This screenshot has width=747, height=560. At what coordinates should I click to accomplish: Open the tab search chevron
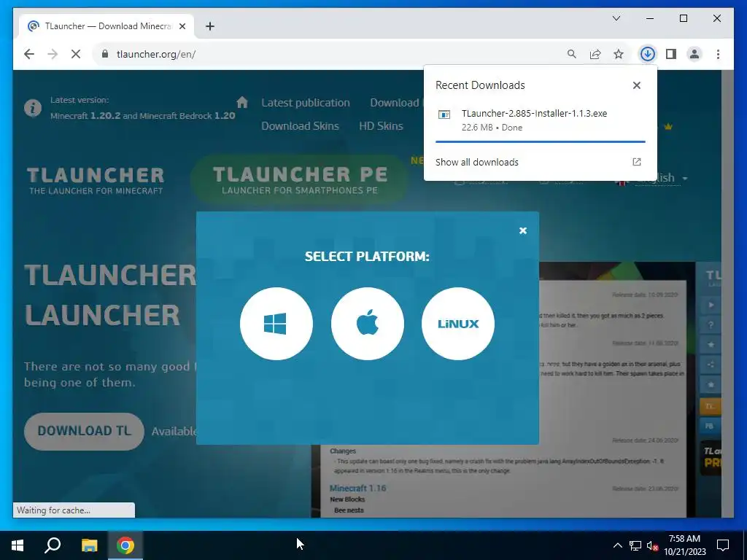(616, 18)
